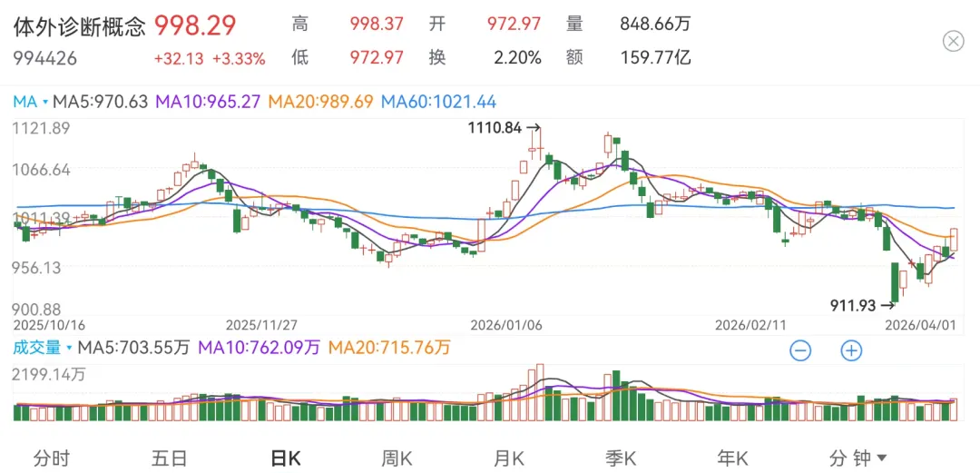Click the change amount +32.13

tap(179, 59)
